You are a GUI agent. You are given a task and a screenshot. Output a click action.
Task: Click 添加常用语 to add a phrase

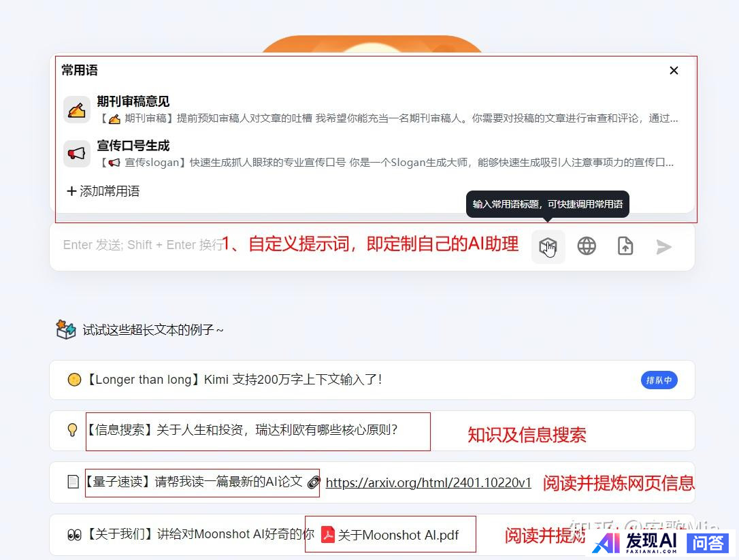103,191
